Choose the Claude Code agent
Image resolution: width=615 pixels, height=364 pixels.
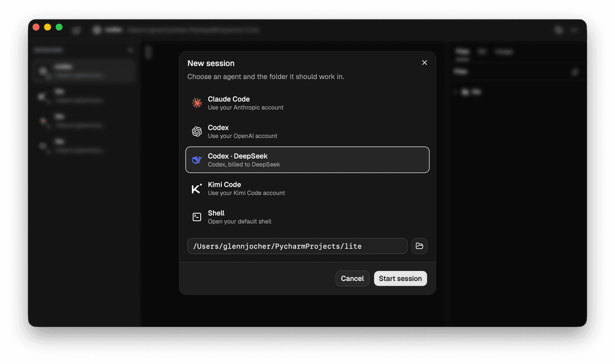pos(307,103)
